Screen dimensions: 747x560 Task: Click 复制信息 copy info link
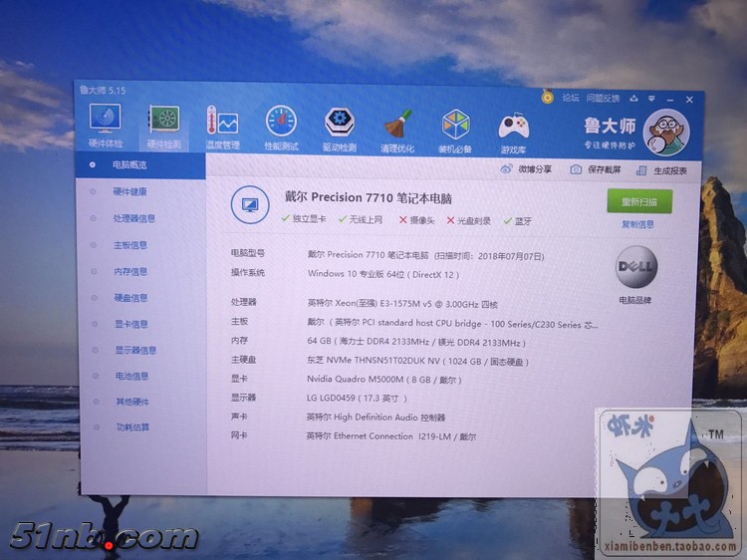point(637,224)
